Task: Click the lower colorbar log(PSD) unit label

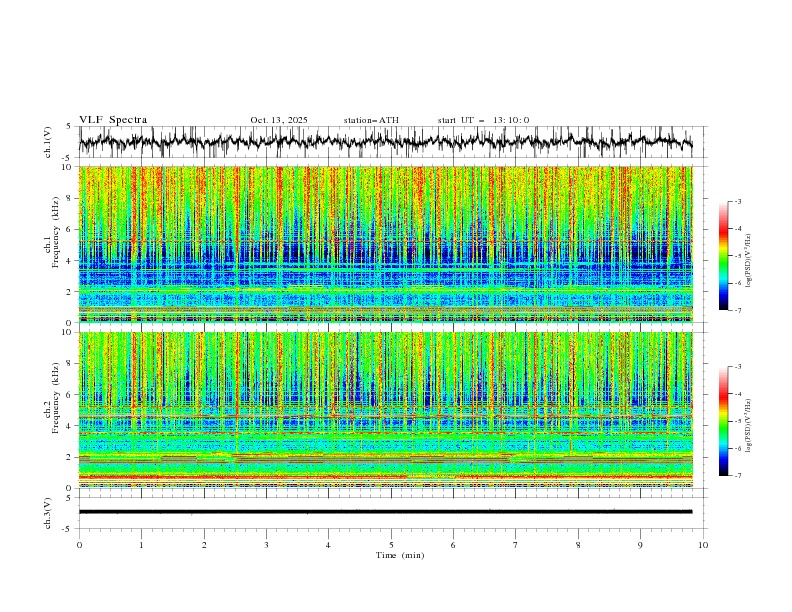Action: [749, 425]
